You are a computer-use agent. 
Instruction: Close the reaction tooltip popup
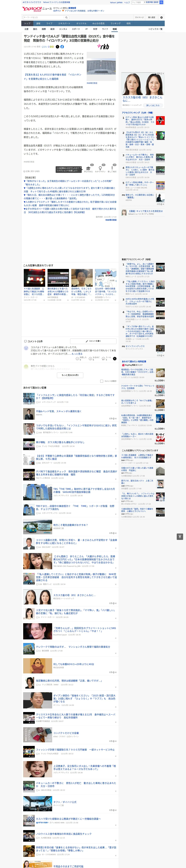click(80, 168)
